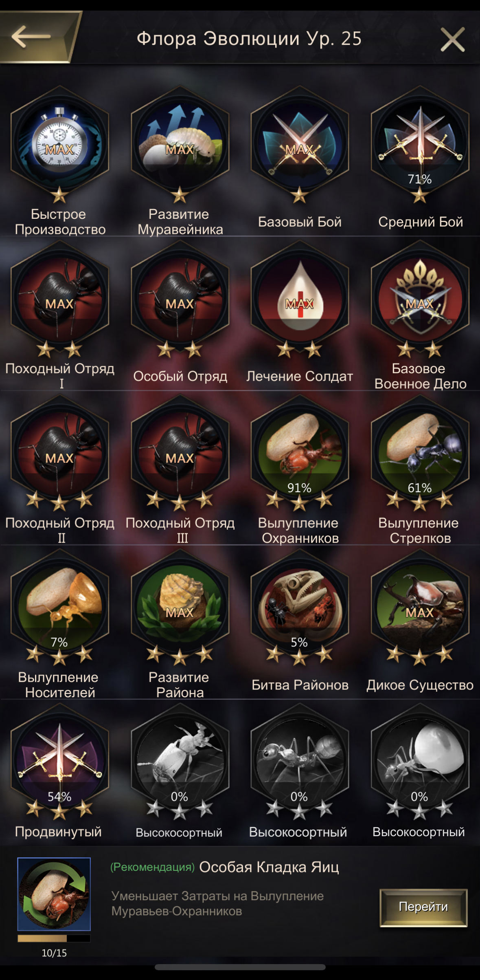Image resolution: width=480 pixels, height=980 pixels.
Task: Select the Особый Отряд icon
Action: (180, 295)
